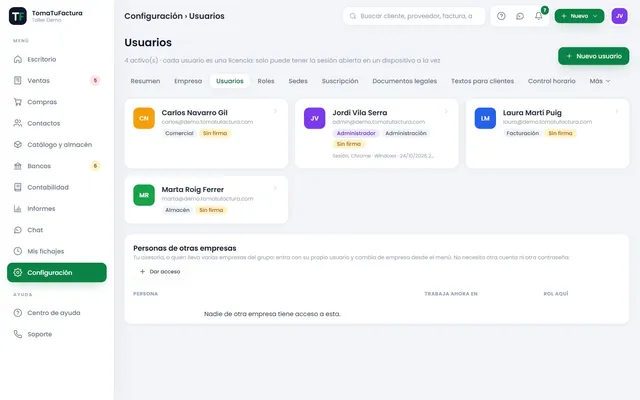Open the chat icon in top bar
This screenshot has width=640, height=400.
tap(520, 16)
